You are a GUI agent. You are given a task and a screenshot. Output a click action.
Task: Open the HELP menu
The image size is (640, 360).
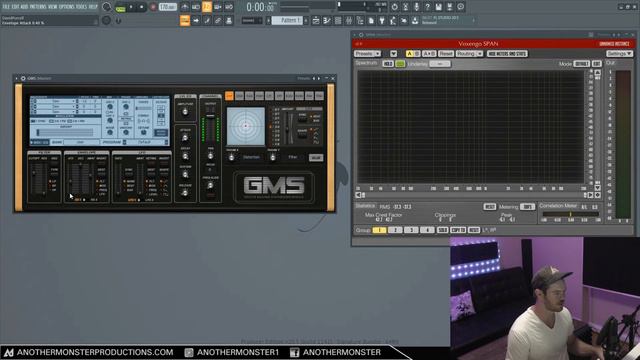[93, 7]
